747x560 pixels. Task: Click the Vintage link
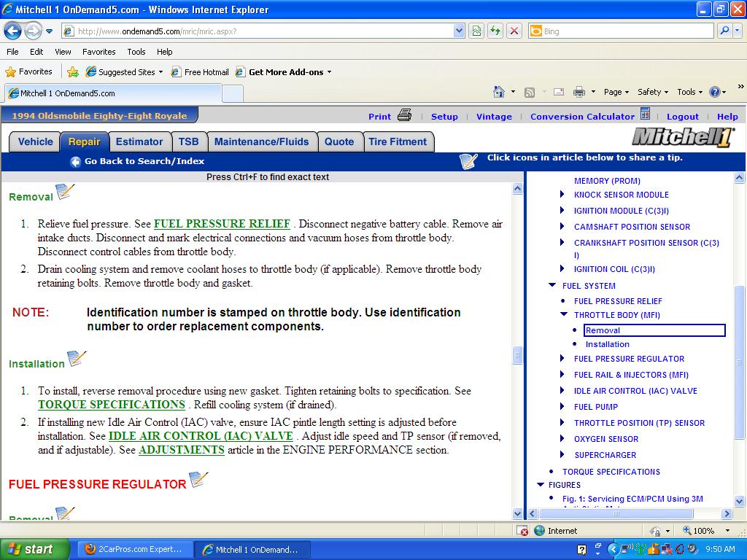tap(494, 117)
